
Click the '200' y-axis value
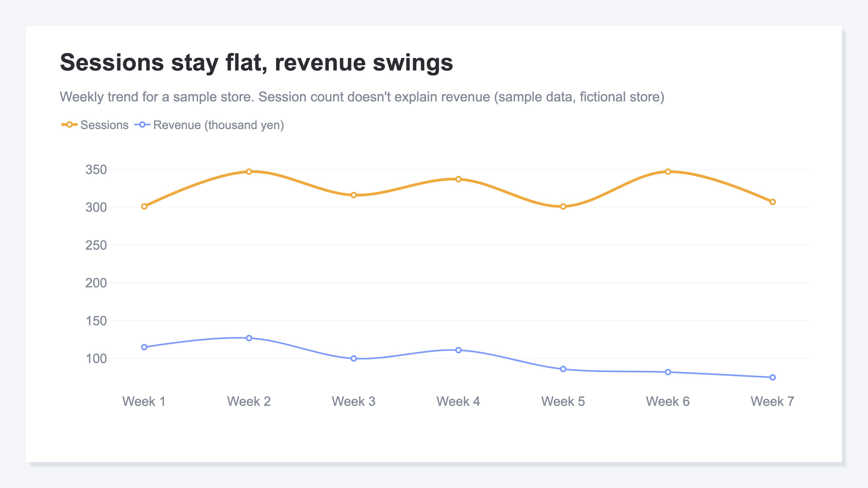(96, 283)
